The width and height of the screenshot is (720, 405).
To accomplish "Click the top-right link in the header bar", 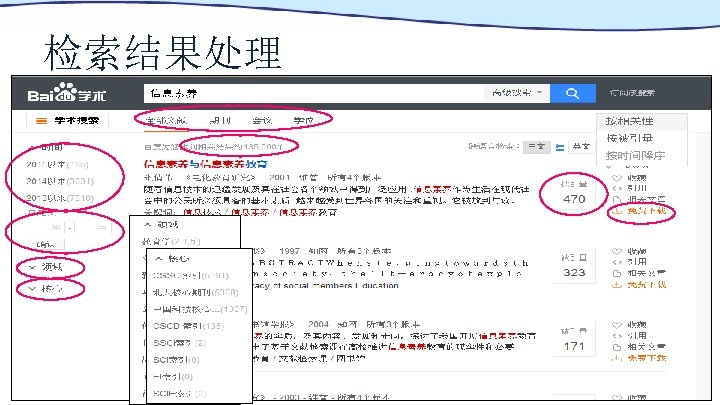I will pyautogui.click(x=632, y=93).
